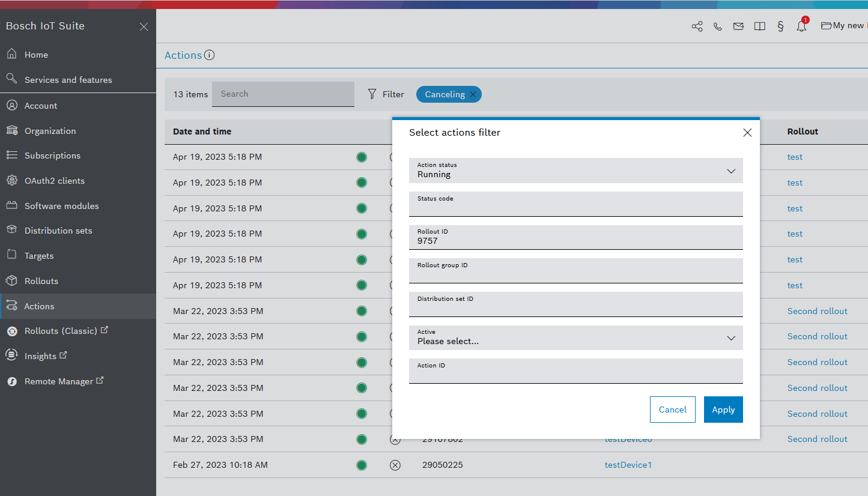
Task: Open the notifications bell
Action: tap(801, 26)
